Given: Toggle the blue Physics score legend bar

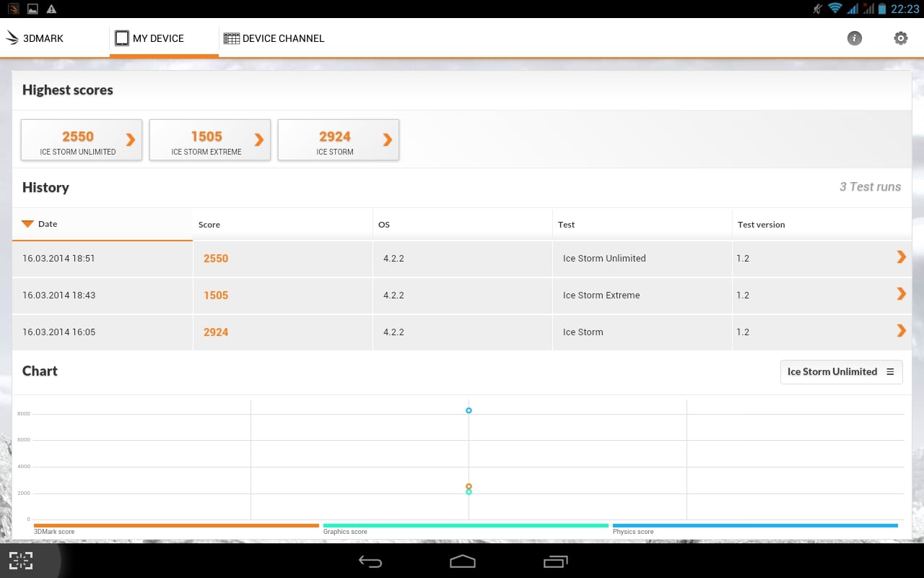Looking at the screenshot, I should (755, 526).
